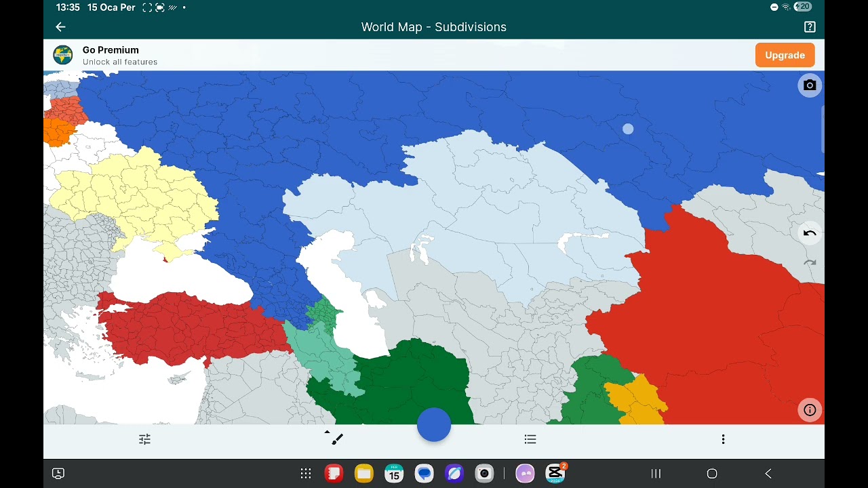Open the Messages app in taskbar
This screenshot has height=488, width=868.
click(425, 473)
